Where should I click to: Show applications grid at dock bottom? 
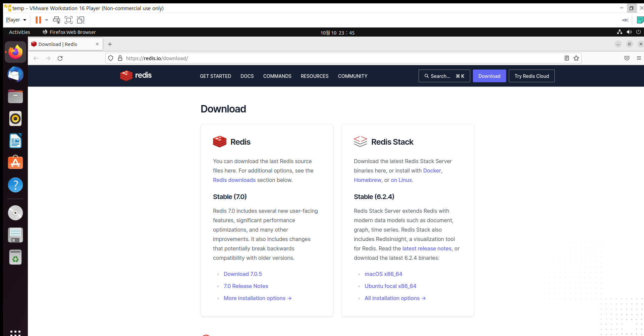(15, 333)
